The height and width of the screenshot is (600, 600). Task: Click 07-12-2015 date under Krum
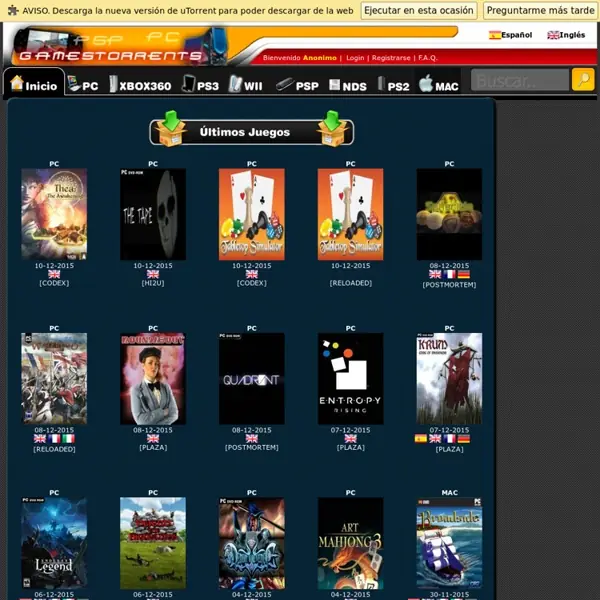[x=449, y=430]
